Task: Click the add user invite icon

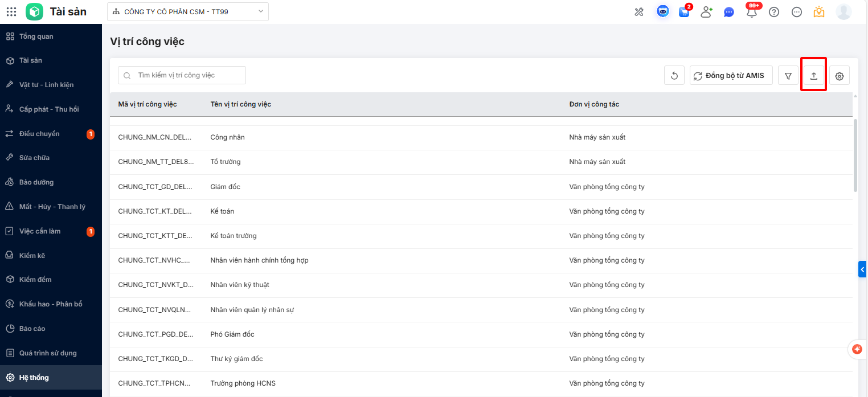Action: tap(706, 12)
